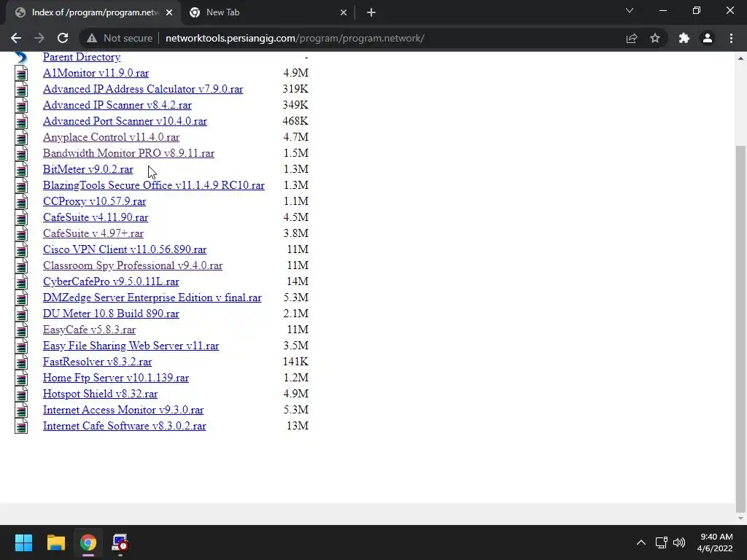
Task: Click the Parent Directory back-arrow icon
Action: 21,57
